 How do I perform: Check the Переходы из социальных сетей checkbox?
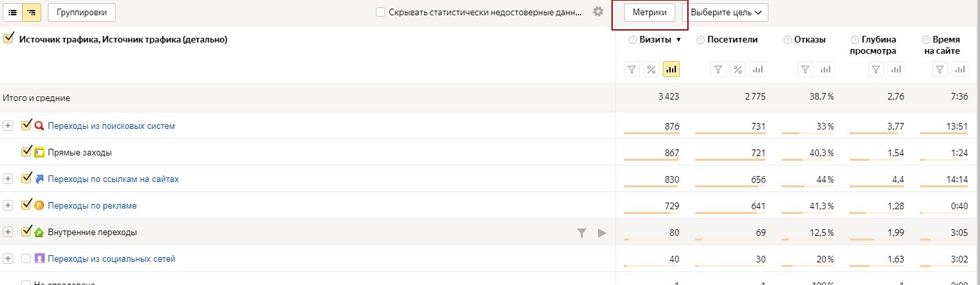[x=26, y=258]
